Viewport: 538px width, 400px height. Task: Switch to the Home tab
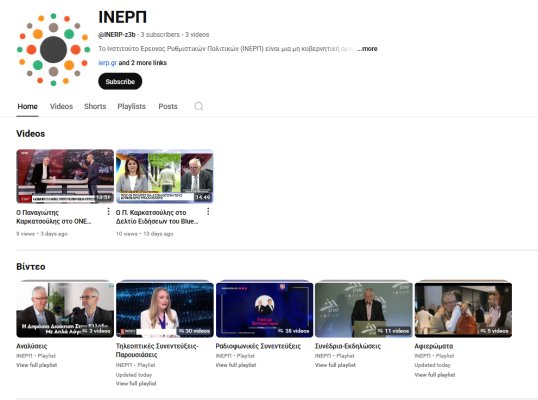[x=27, y=106]
